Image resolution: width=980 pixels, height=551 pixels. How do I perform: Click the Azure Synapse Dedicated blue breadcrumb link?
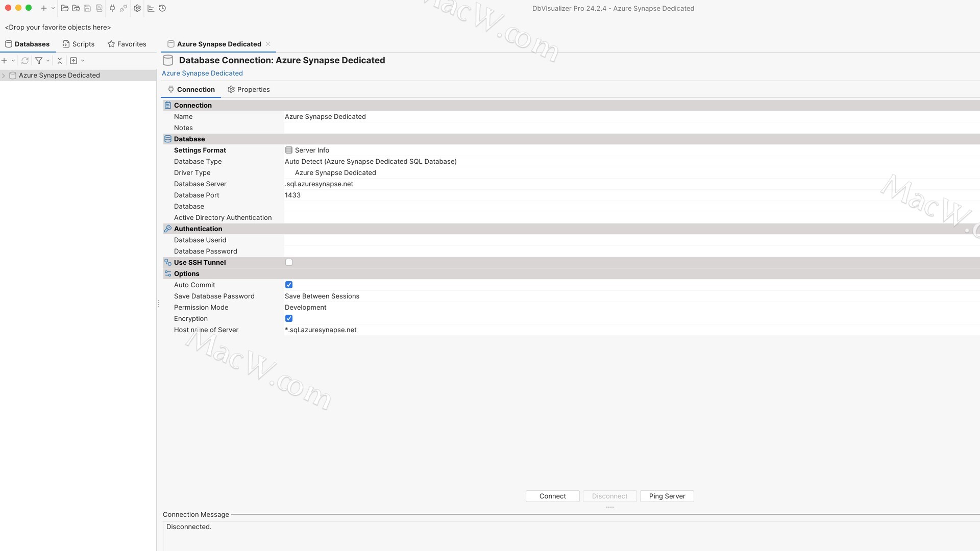[202, 73]
